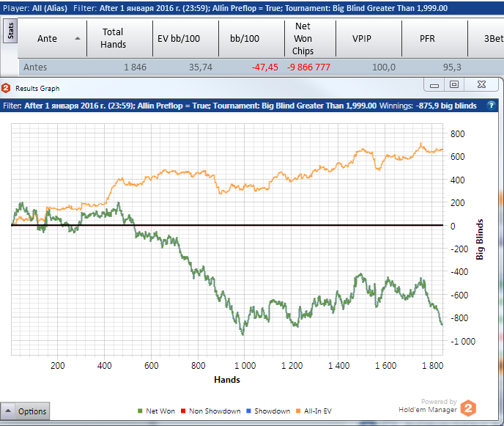504x426 pixels.
Task: Click the 800 big blinds axis label
Action: tap(457, 134)
